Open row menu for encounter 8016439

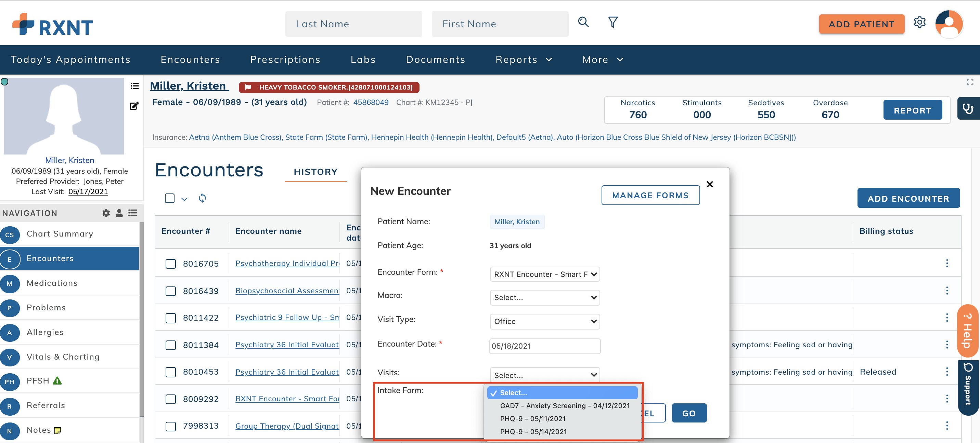point(947,291)
